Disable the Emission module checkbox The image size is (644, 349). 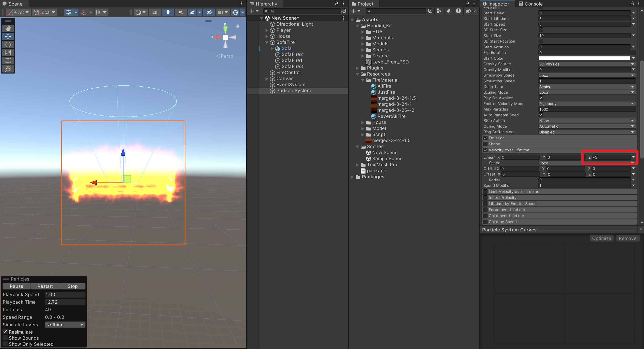pos(485,138)
